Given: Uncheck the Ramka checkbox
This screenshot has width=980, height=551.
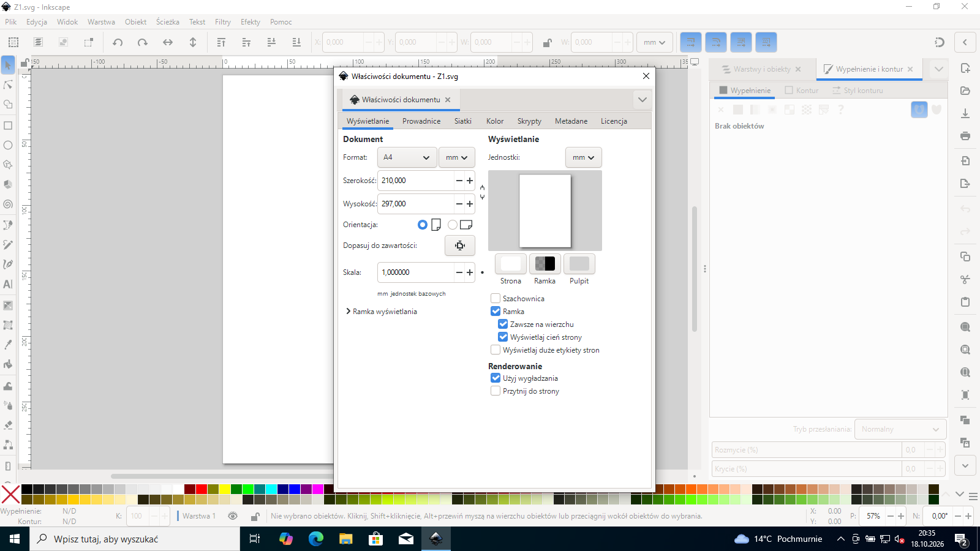Looking at the screenshot, I should (496, 311).
